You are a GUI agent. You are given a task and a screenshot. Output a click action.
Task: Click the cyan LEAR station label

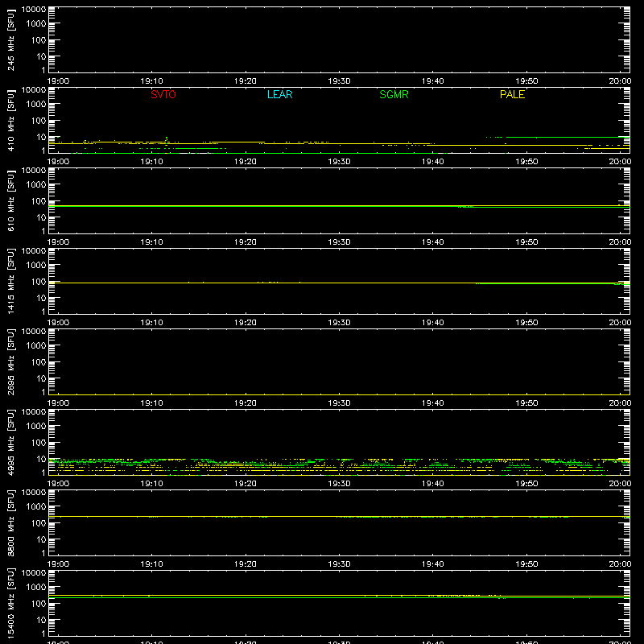pyautogui.click(x=279, y=94)
